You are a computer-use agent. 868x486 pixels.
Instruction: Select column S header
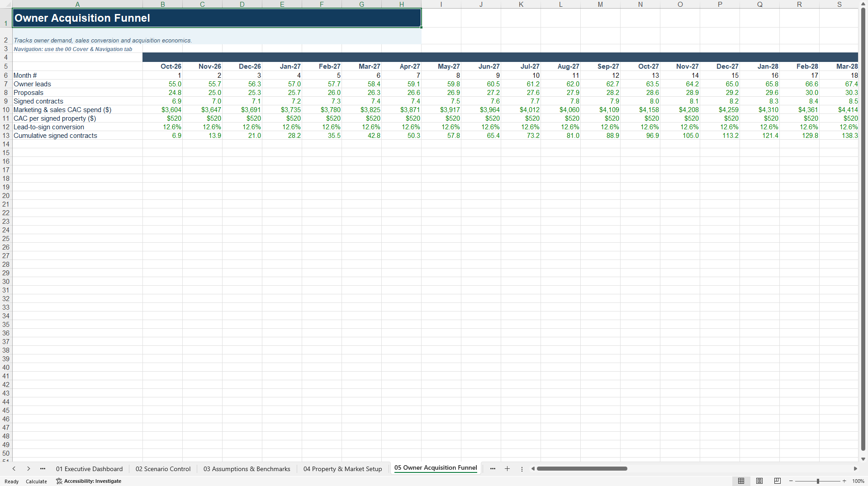tap(839, 4)
